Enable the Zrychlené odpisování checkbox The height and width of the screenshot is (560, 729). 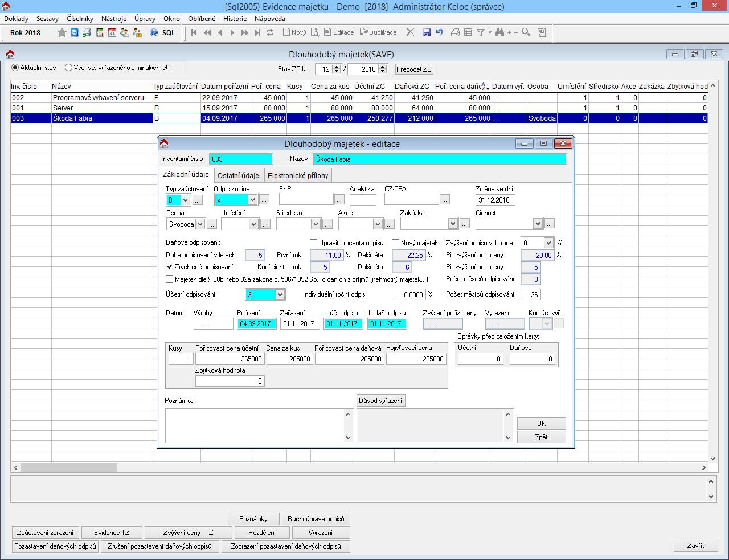170,267
